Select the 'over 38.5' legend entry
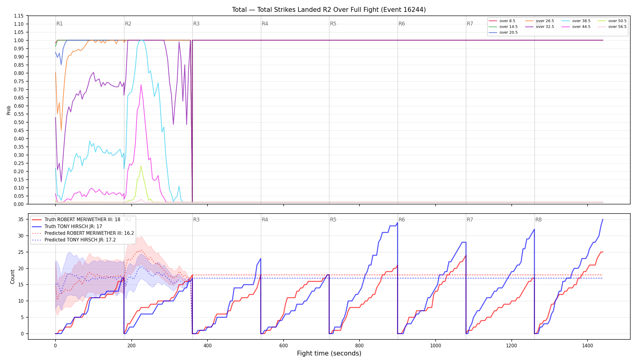 coord(576,21)
